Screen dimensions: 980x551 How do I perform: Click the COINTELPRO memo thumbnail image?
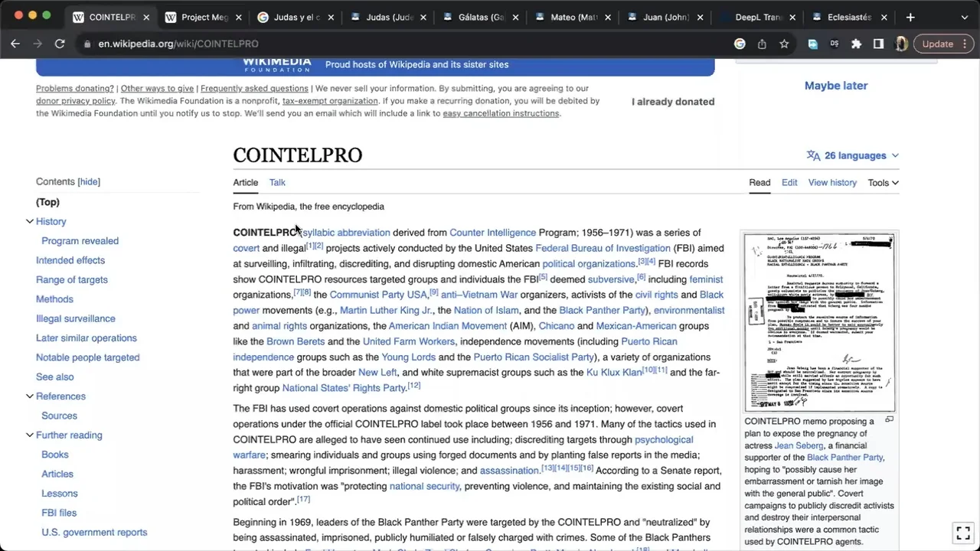819,322
